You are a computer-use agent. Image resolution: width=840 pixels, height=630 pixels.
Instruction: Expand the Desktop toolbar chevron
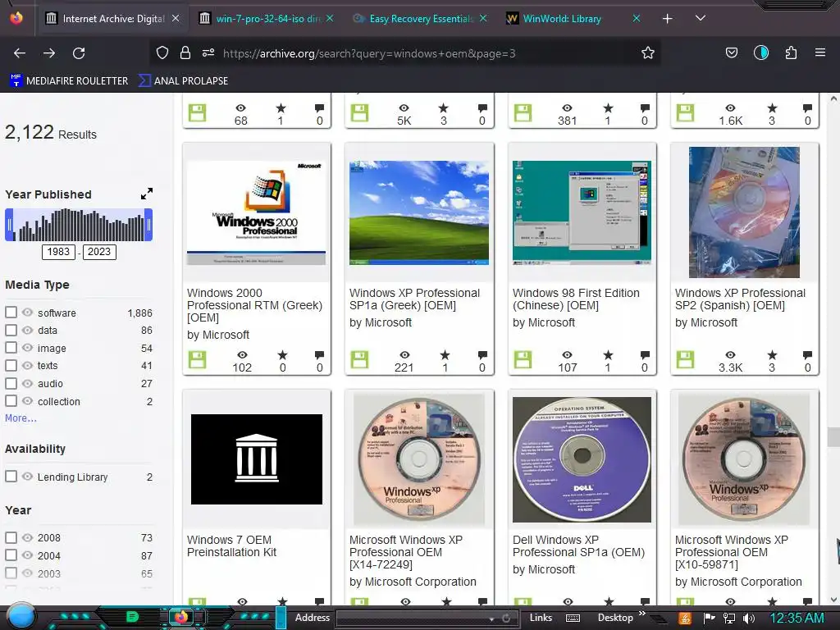641,614
